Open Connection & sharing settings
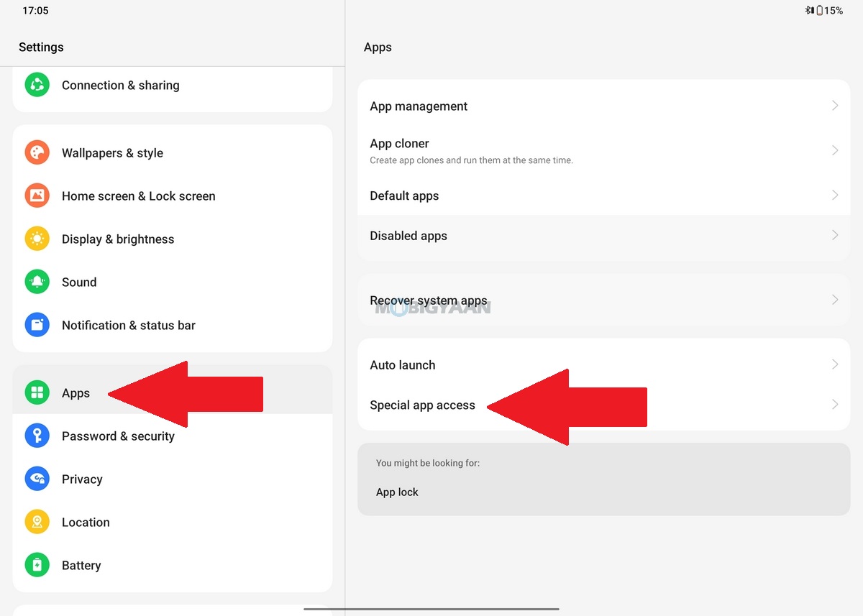The height and width of the screenshot is (616, 863). [173, 86]
